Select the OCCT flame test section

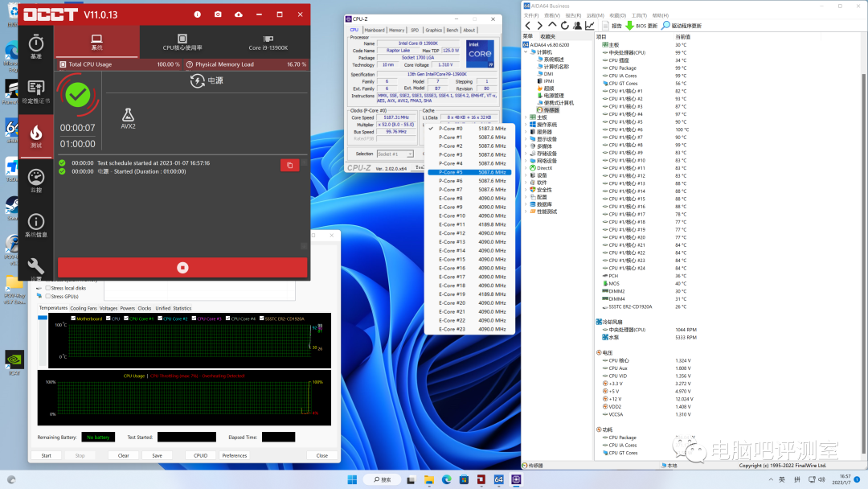pos(36,136)
